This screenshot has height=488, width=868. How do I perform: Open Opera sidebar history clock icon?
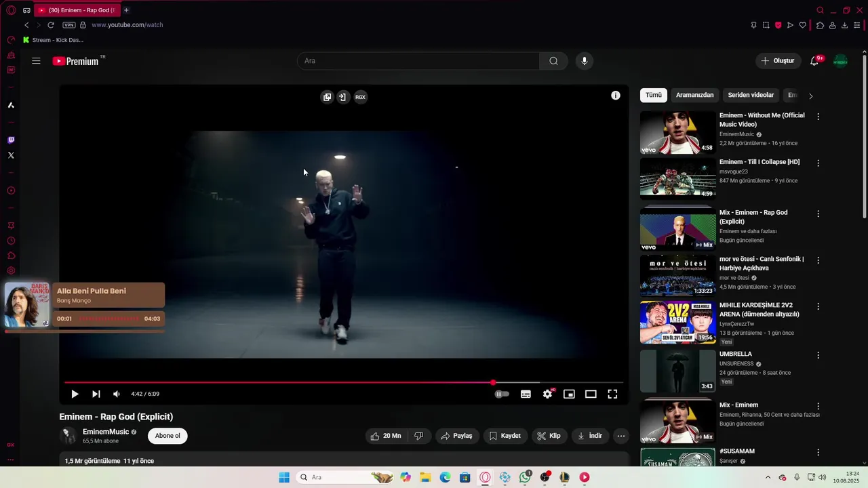click(x=11, y=241)
